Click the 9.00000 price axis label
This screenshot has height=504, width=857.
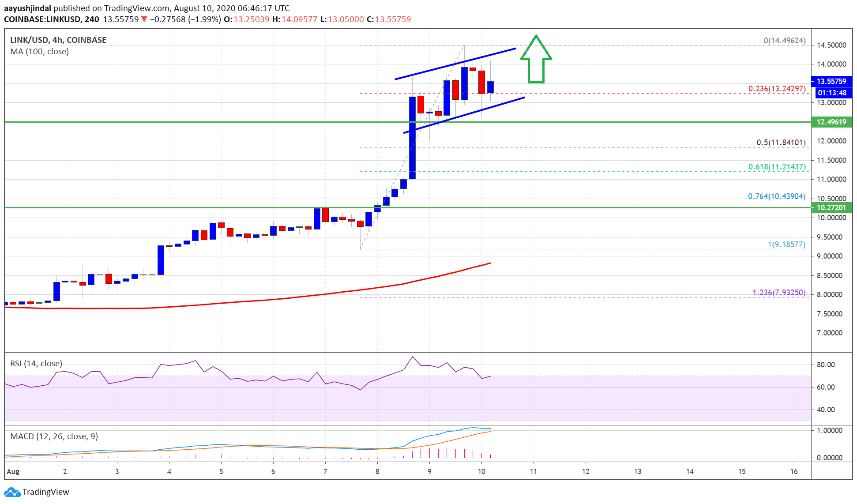830,256
